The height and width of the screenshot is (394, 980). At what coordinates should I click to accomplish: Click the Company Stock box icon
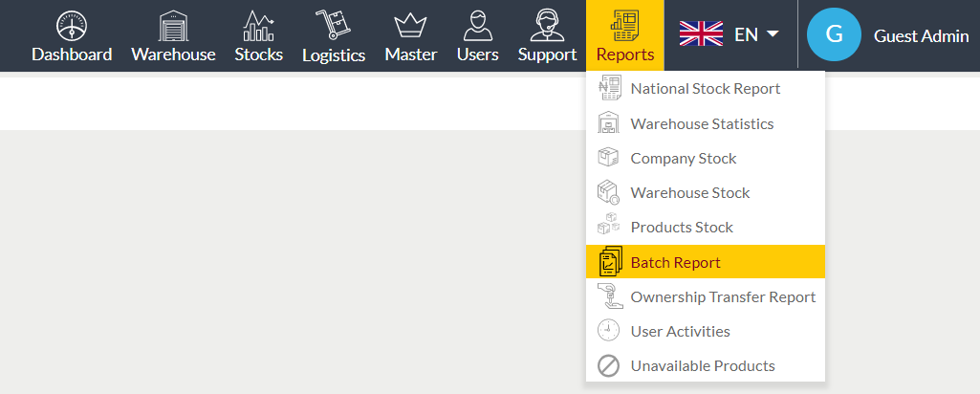(609, 158)
